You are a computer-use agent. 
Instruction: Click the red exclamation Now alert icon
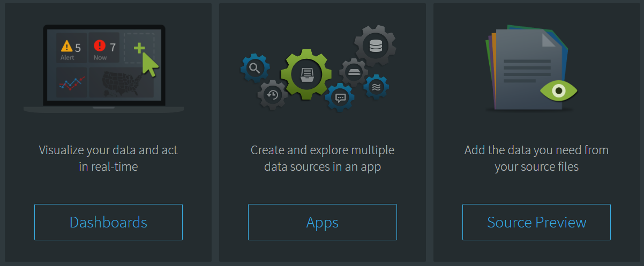coord(99,46)
